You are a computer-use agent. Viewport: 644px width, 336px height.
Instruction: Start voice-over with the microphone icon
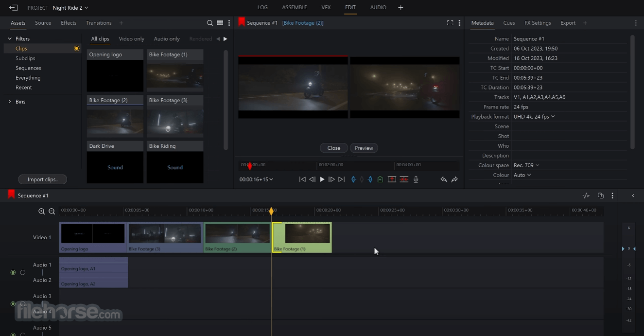416,179
